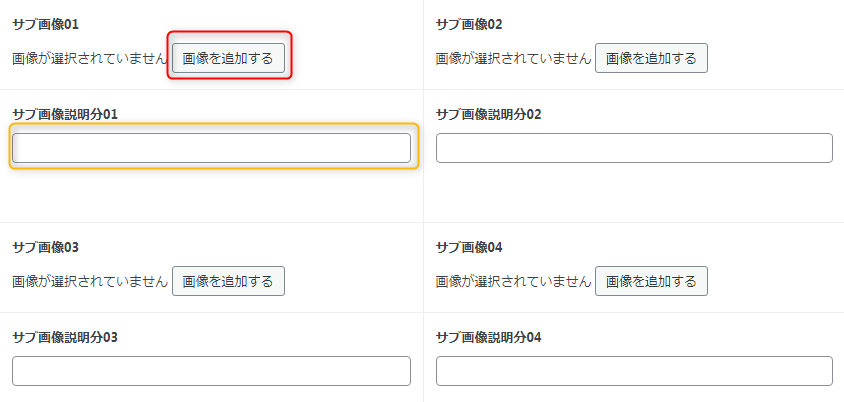Viewport: 844px width, 402px height.
Task: Focus the サブ画像説明分01 text field
Action: point(211,148)
